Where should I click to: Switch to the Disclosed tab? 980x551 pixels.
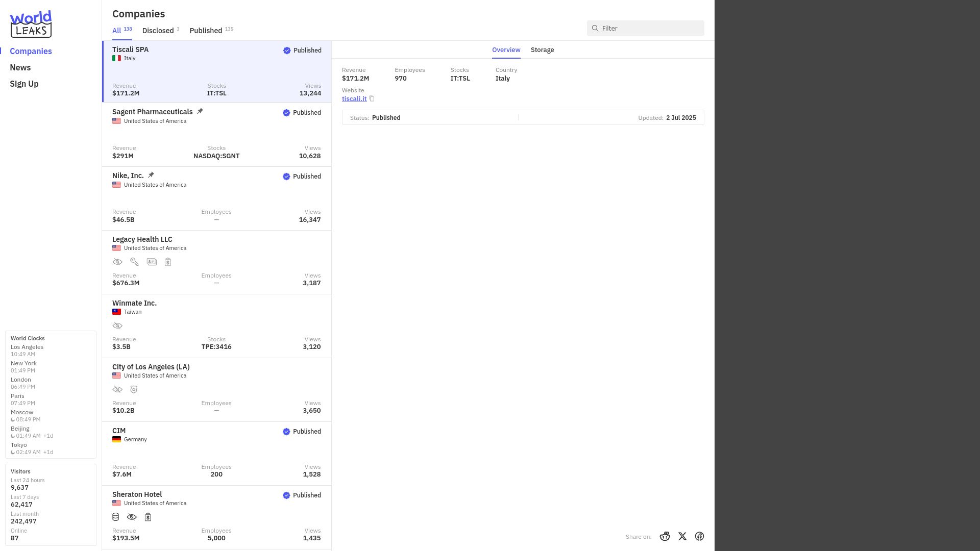pos(161,31)
